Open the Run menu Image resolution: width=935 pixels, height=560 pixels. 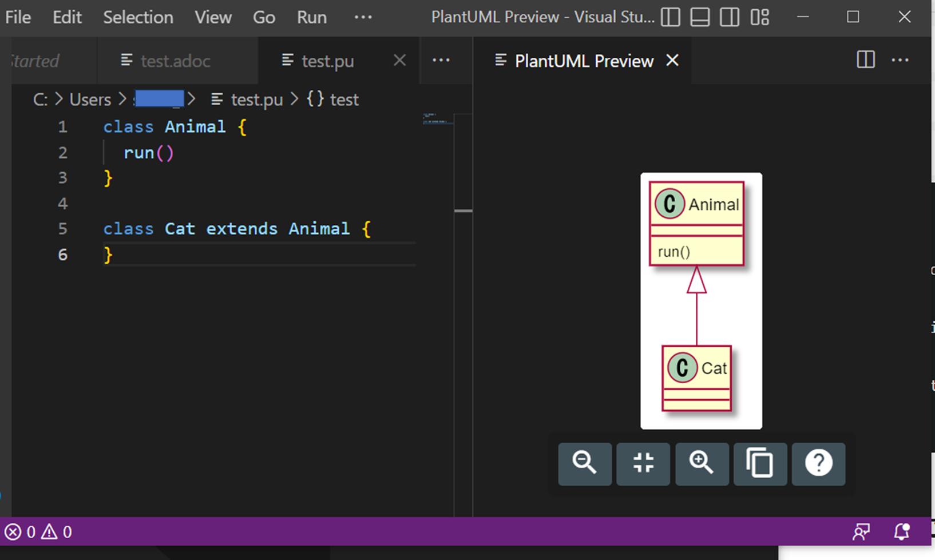coord(311,17)
